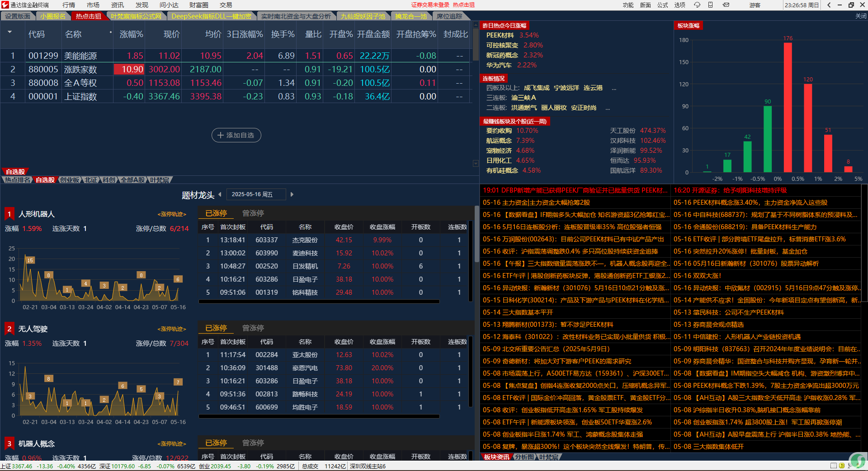The height and width of the screenshot is (471, 868).
Task: Open 涨停轨迹 link for 无人驾驶
Action: click(172, 329)
